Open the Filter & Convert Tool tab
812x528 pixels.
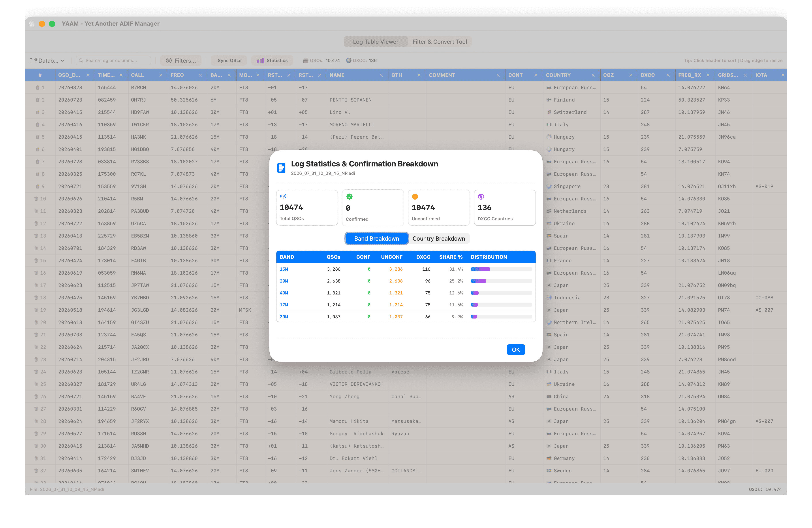(x=440, y=42)
